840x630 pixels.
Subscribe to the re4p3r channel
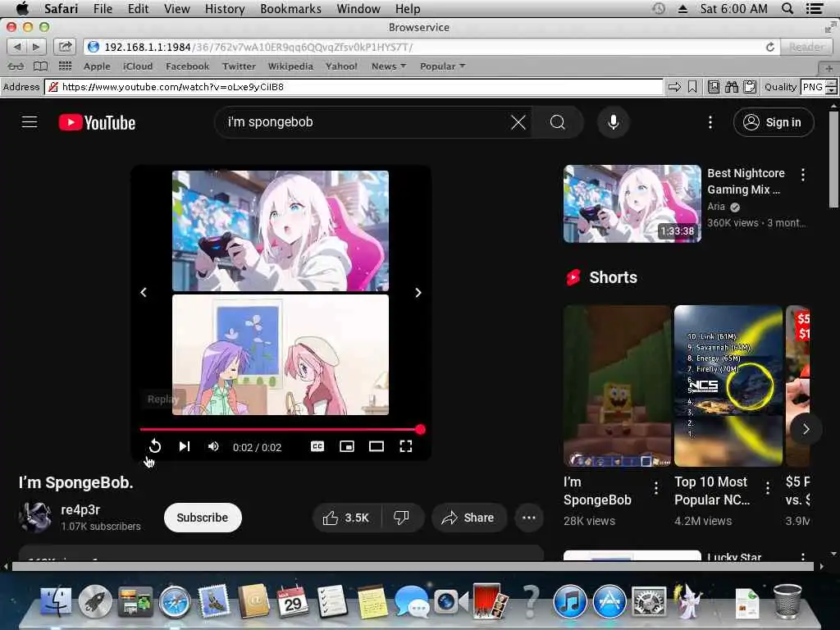coord(203,518)
